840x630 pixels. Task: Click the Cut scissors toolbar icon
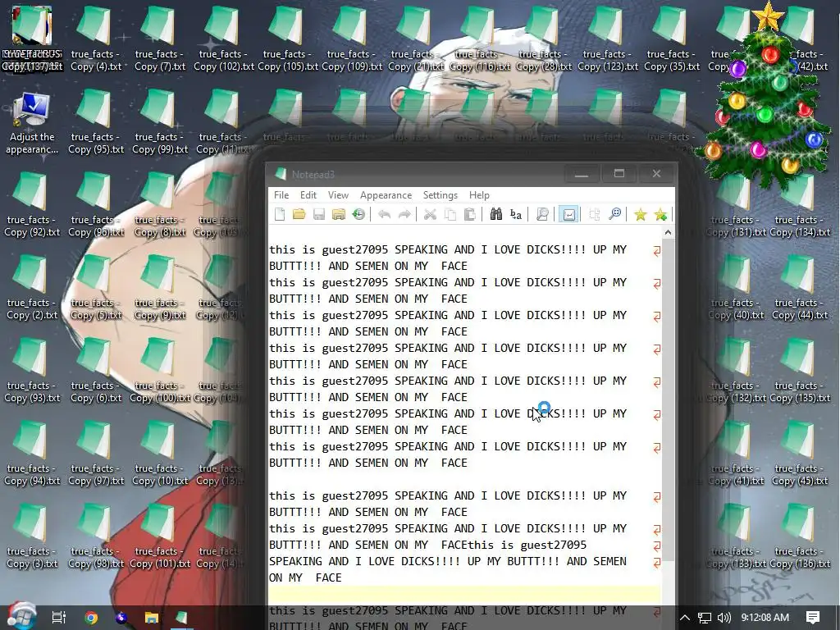click(x=430, y=215)
